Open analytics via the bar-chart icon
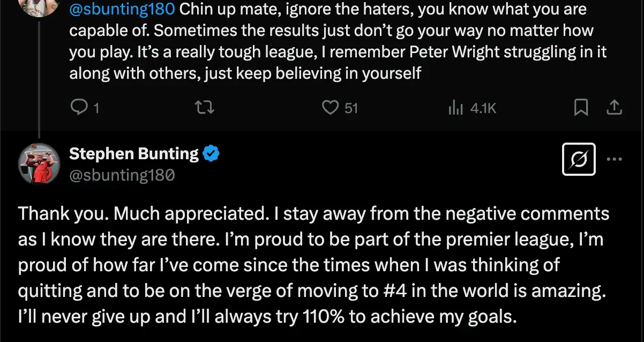Image resolution: width=644 pixels, height=342 pixels. (x=457, y=107)
